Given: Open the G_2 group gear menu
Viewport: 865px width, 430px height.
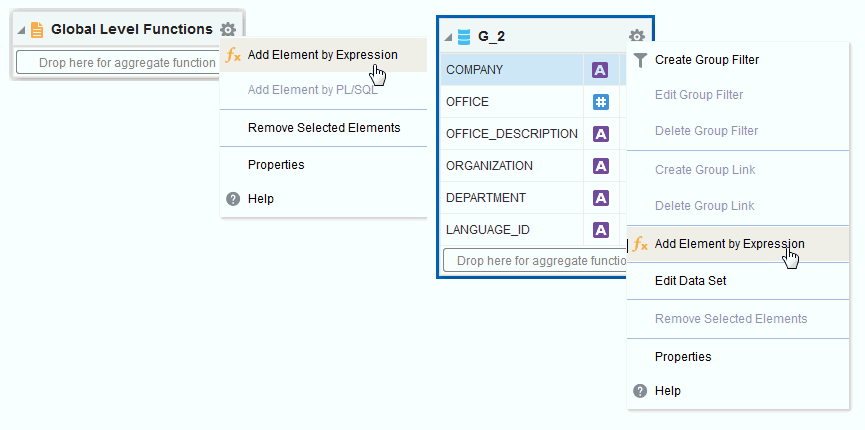Looking at the screenshot, I should point(637,36).
